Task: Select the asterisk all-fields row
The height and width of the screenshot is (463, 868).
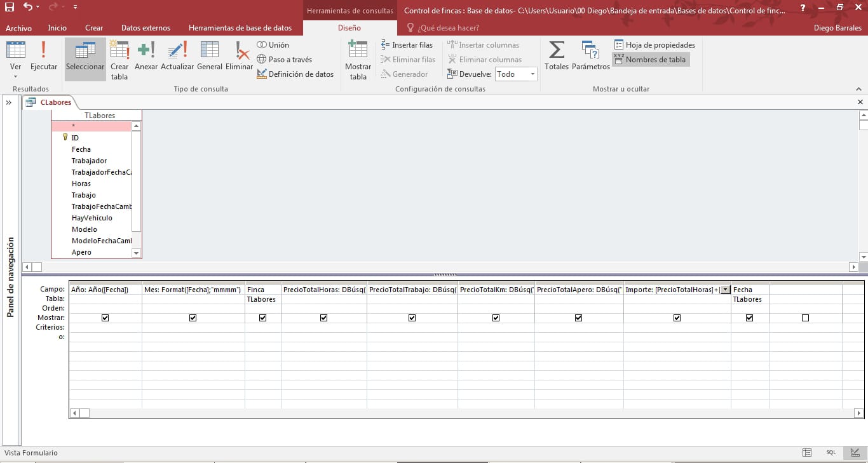Action: click(x=92, y=126)
